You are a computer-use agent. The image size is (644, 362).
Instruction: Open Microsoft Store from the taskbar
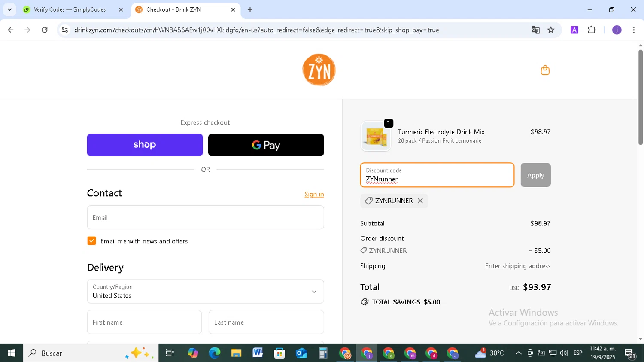(x=279, y=353)
